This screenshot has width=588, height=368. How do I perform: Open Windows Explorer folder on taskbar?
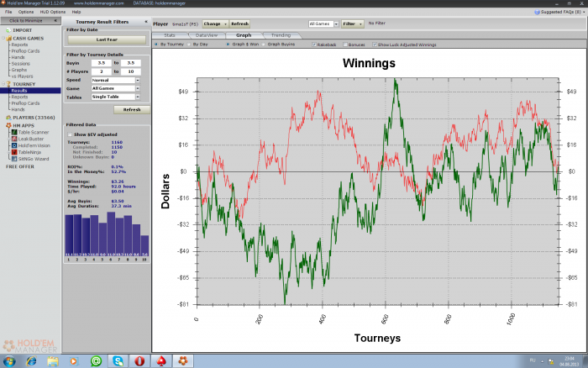click(52, 361)
